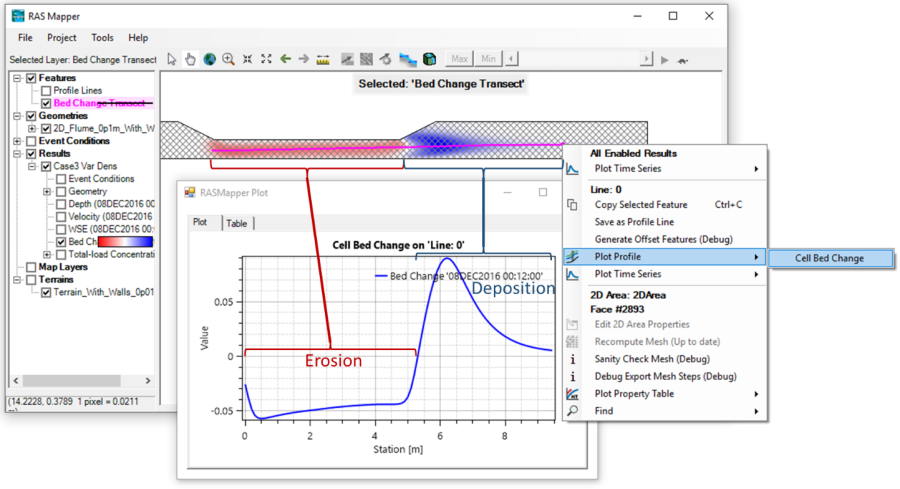
Task: Uncheck the Features checkbox
Action: pyautogui.click(x=32, y=78)
